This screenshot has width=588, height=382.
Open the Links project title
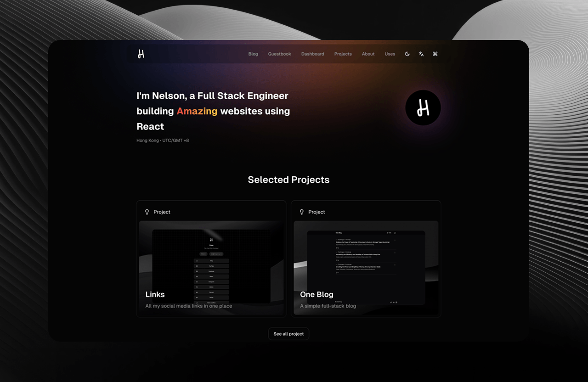click(155, 294)
